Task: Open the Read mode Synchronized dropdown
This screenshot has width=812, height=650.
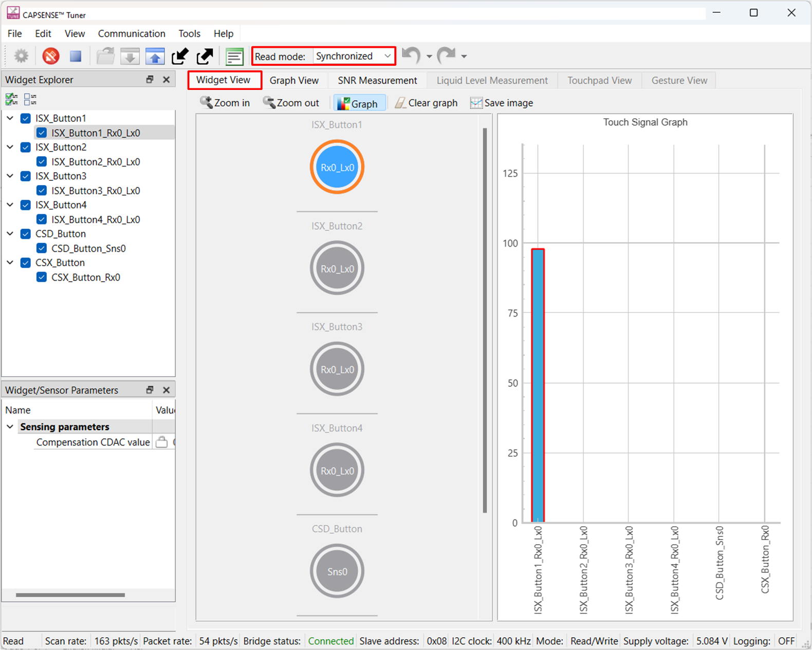Action: click(354, 56)
